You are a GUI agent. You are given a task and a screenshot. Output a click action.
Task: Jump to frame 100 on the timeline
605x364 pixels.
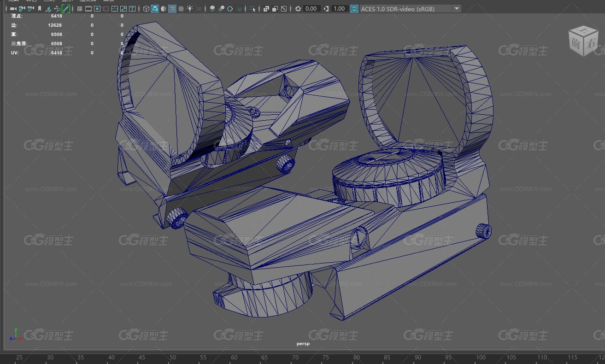481,357
